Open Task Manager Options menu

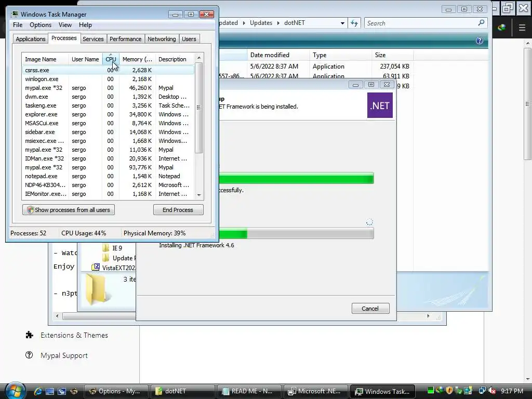pos(41,25)
